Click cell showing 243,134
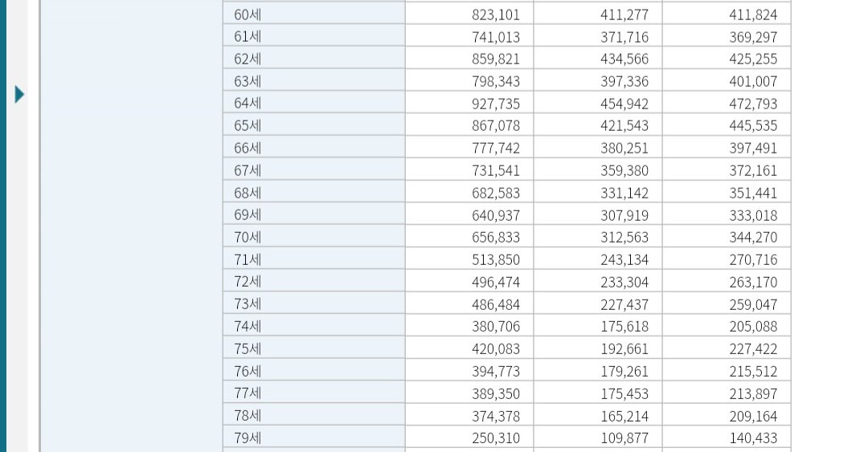 click(598, 259)
